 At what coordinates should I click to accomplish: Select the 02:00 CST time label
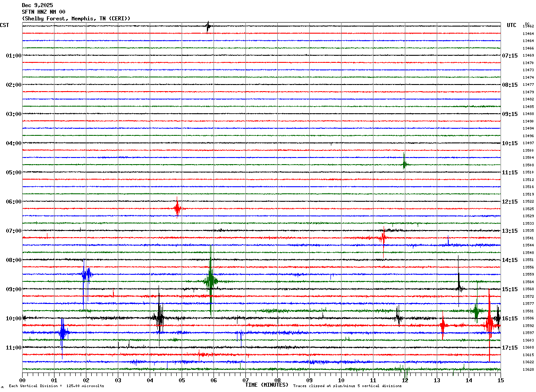tap(14, 85)
